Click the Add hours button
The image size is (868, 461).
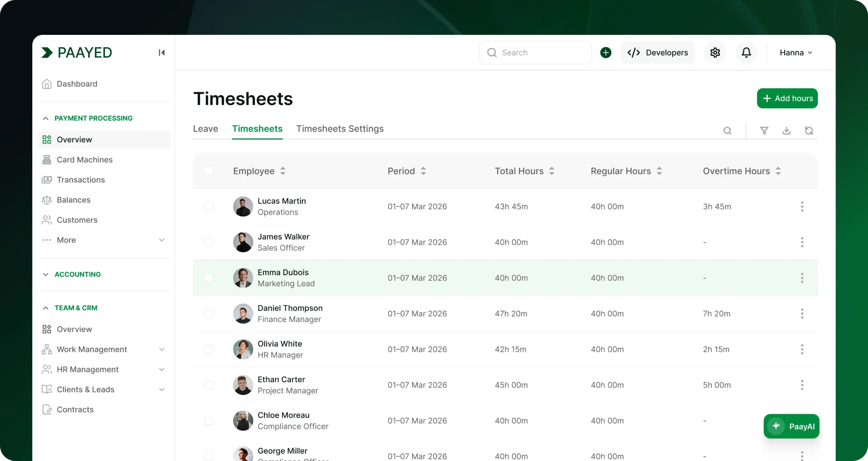(x=787, y=98)
